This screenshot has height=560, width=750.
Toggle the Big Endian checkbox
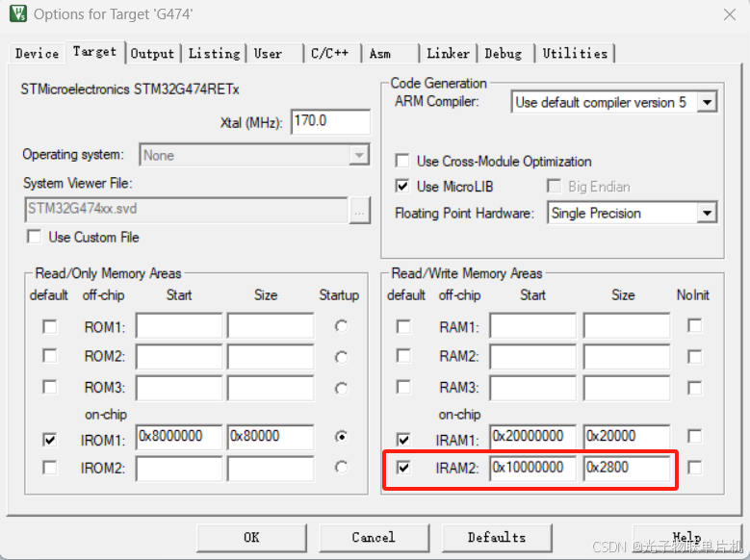click(x=554, y=186)
